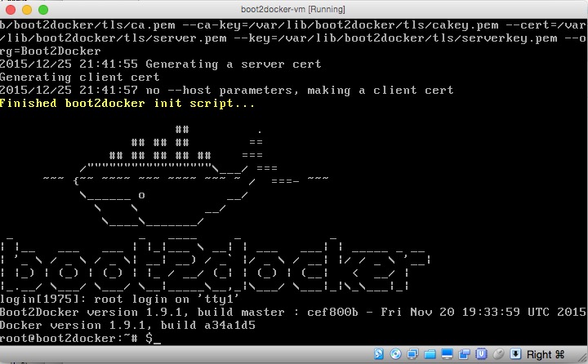
Task: Click the "login[1975]: root login on 'tty1'" line
Action: click(119, 299)
